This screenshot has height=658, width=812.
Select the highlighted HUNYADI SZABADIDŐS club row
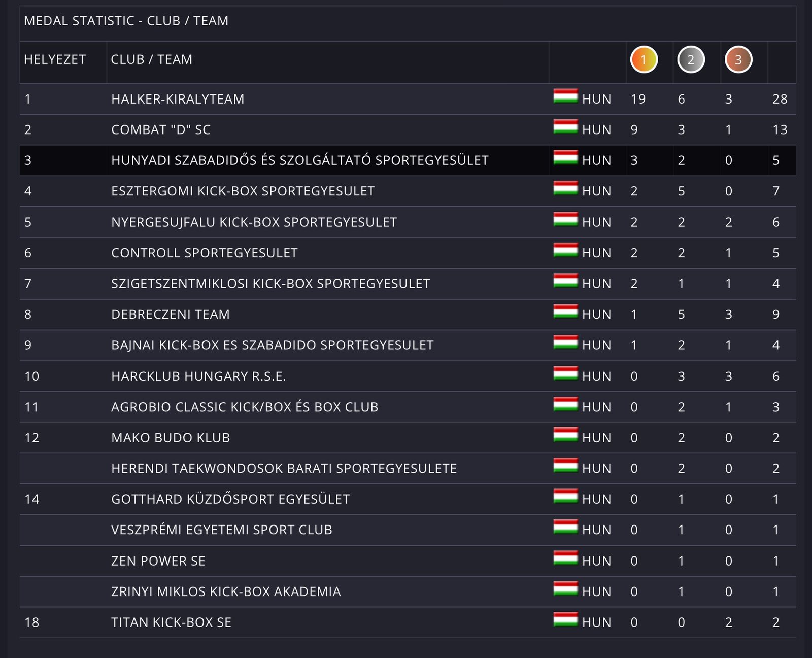299,160
